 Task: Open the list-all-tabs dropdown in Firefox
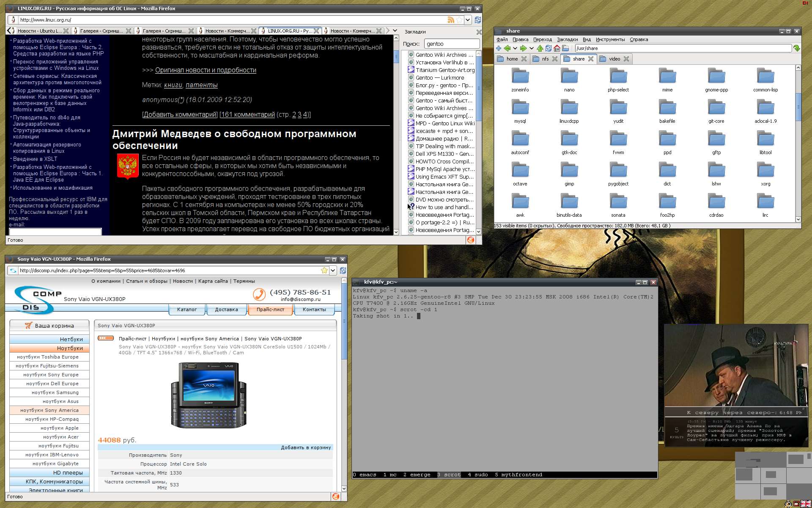tap(395, 30)
